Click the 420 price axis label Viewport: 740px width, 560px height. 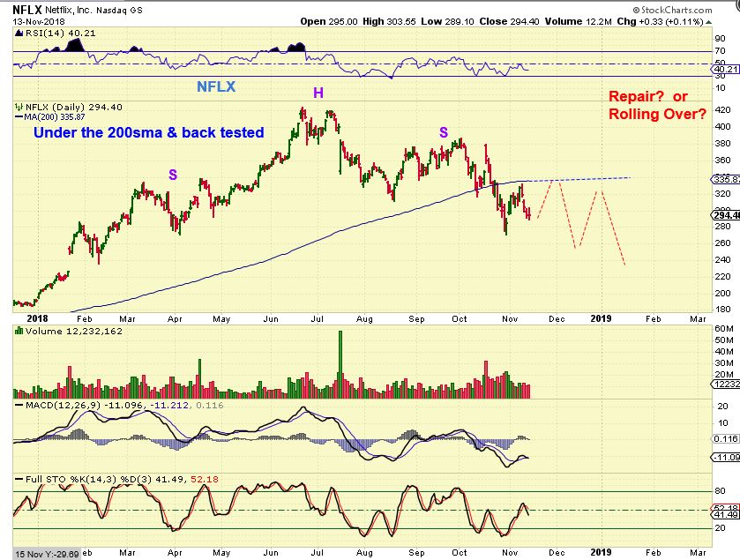[x=722, y=110]
